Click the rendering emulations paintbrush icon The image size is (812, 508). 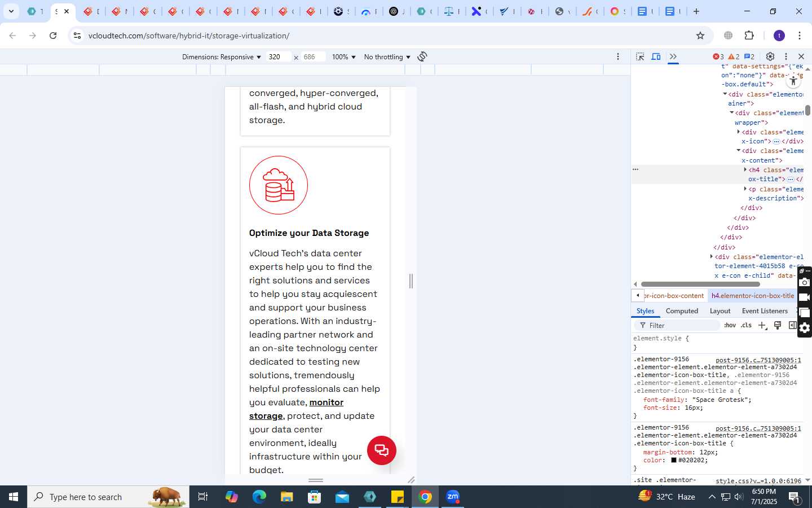click(x=778, y=325)
